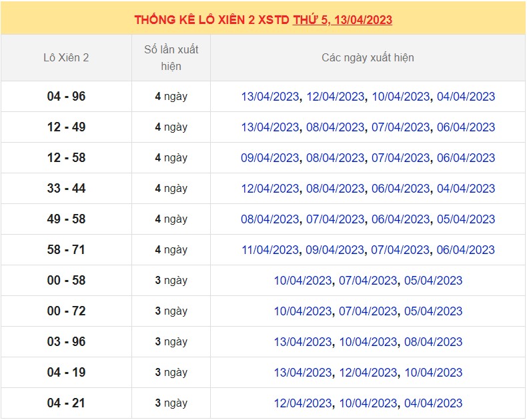Open 09/04/2023 in the 12 - 58 row

pyautogui.click(x=270, y=158)
